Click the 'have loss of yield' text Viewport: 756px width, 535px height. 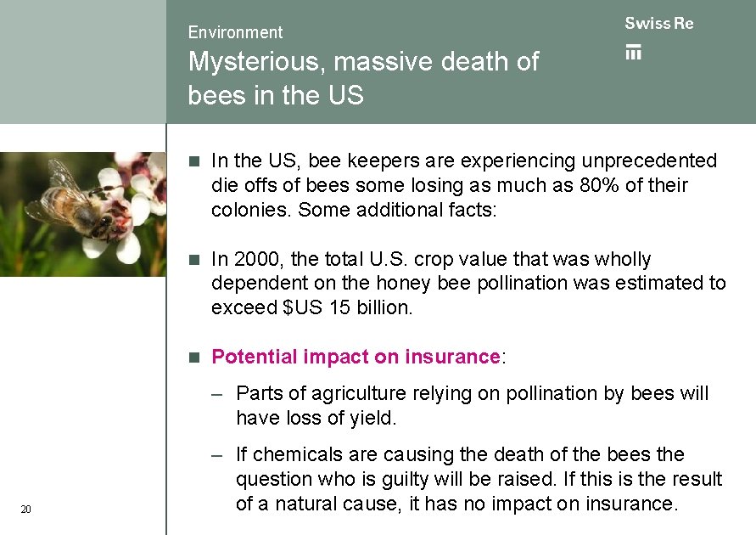coord(316,418)
